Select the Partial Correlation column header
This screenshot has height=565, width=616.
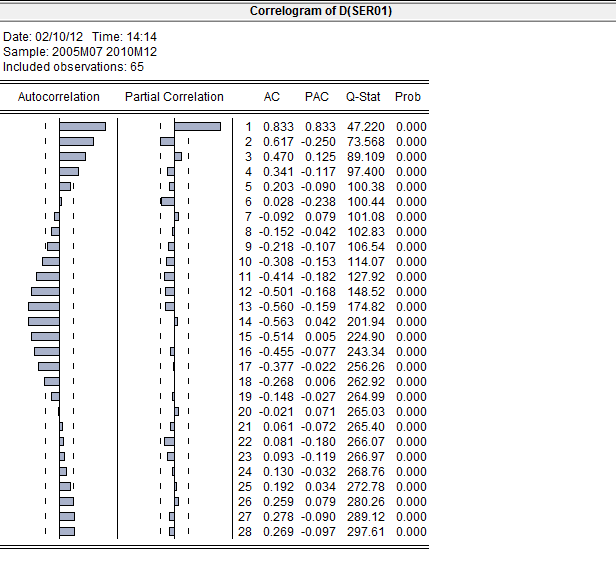click(x=174, y=97)
